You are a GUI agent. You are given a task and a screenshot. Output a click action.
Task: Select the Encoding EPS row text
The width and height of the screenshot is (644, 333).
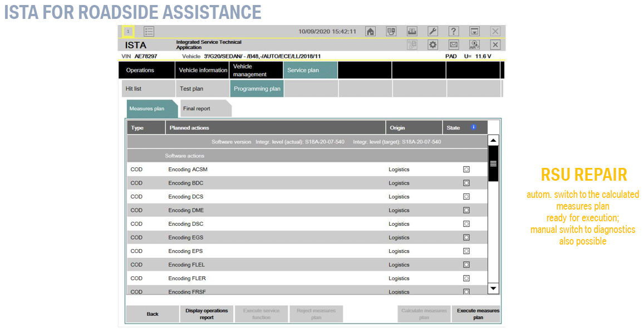tap(186, 251)
